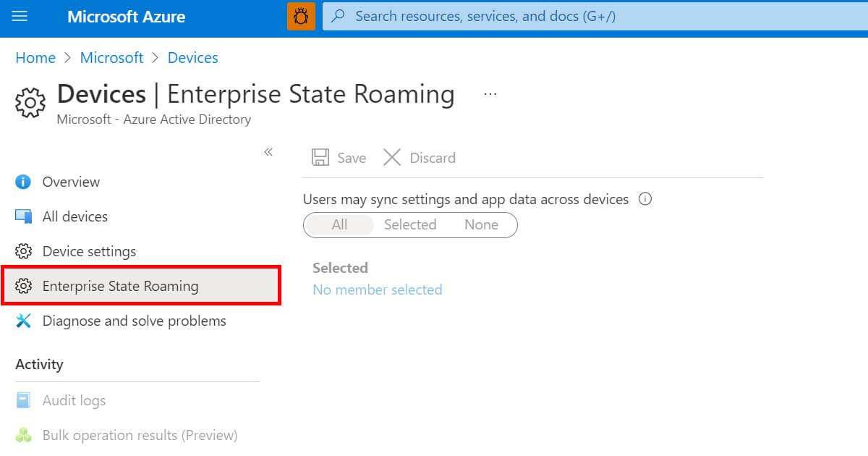Open the Audit logs blade
This screenshot has height=456, width=868.
75,400
